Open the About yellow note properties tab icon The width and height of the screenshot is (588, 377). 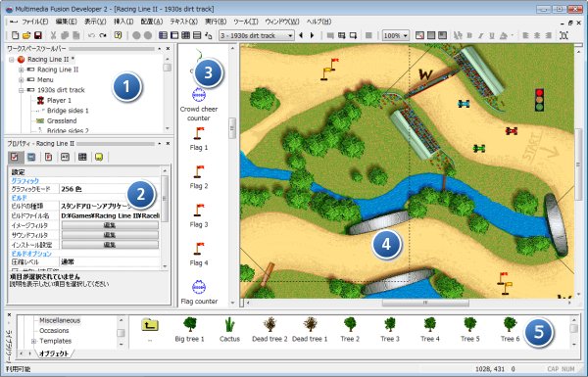pos(99,157)
